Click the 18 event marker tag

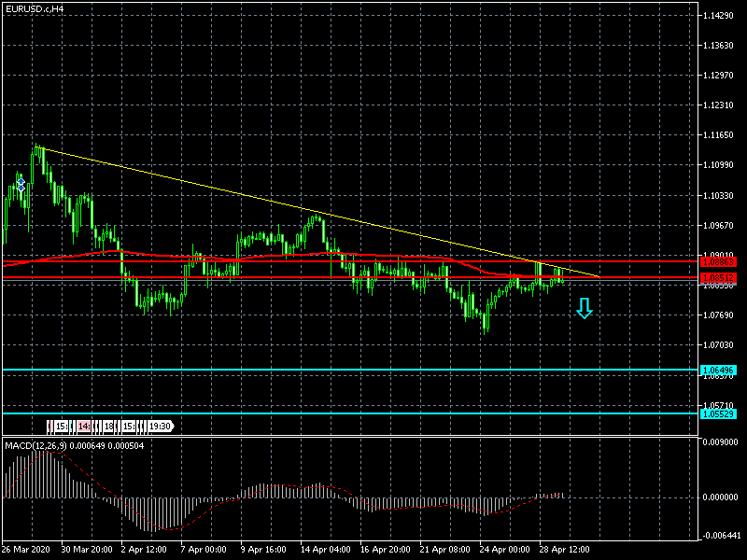[x=108, y=427]
